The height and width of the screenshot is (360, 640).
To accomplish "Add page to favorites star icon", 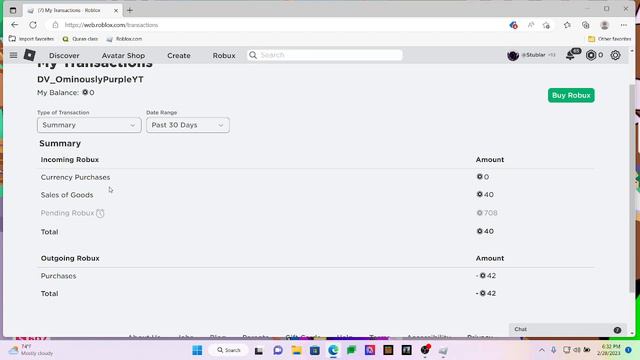I will coord(546,25).
